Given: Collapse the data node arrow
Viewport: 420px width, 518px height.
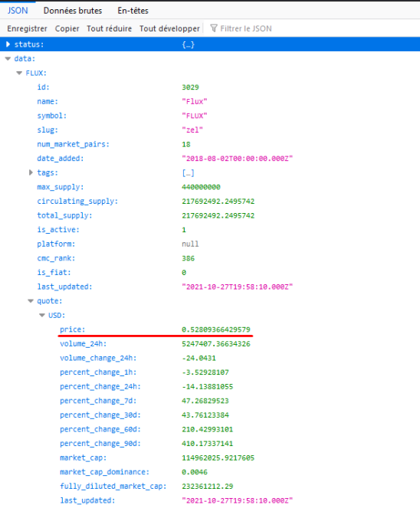Looking at the screenshot, I should (x=8, y=59).
